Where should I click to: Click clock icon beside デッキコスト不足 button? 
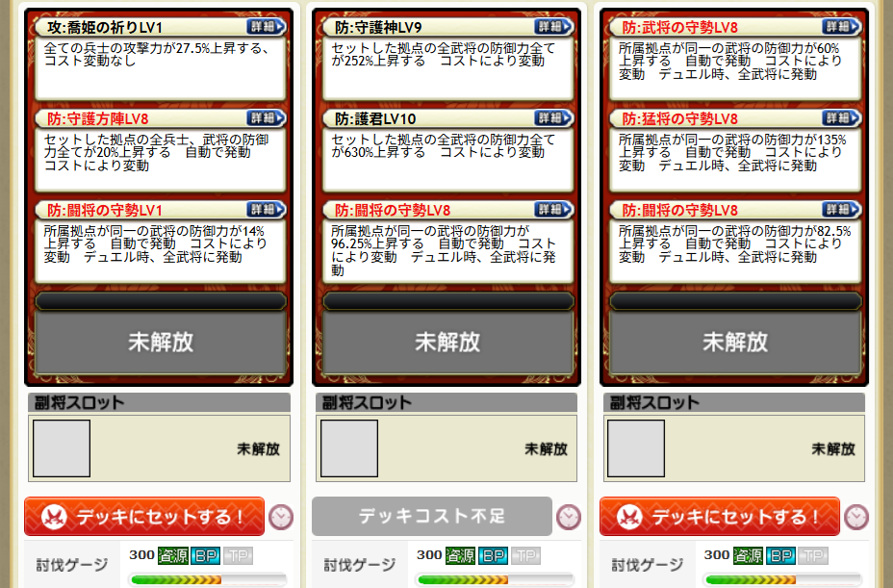coord(569,518)
